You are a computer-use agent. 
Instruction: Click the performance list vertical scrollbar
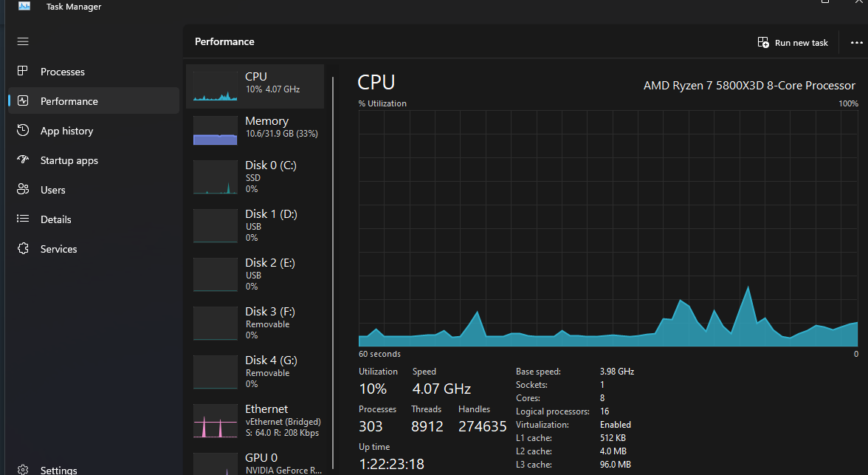[x=333, y=272]
